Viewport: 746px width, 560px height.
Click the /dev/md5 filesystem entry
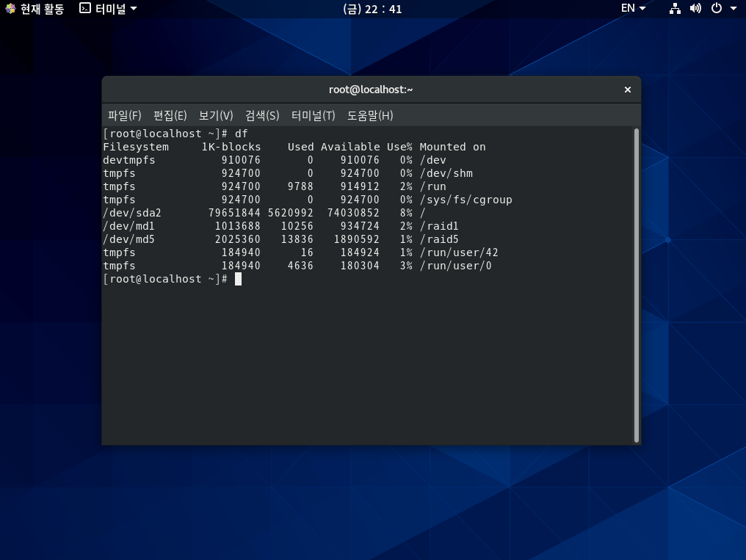[x=129, y=239]
